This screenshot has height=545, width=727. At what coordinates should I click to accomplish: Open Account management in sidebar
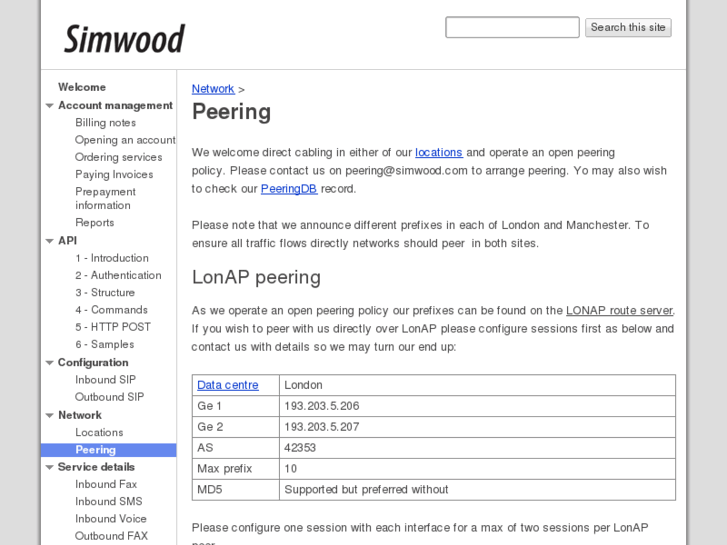pos(115,106)
